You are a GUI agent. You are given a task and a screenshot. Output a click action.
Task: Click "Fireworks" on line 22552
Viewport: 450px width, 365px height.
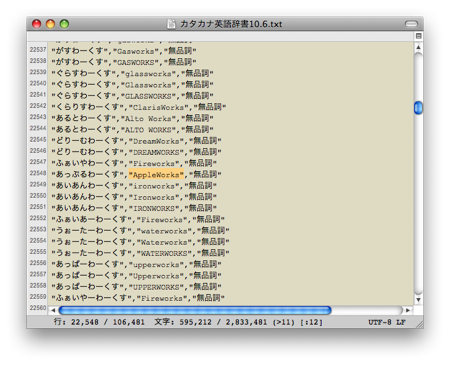pyautogui.click(x=162, y=220)
